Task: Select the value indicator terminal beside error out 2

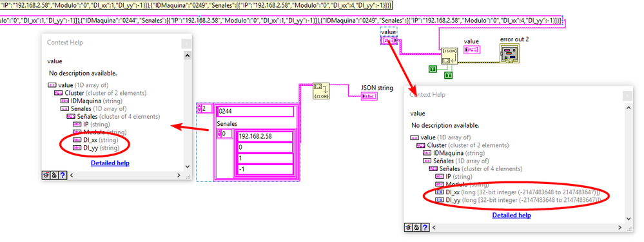Action: pyautogui.click(x=473, y=50)
